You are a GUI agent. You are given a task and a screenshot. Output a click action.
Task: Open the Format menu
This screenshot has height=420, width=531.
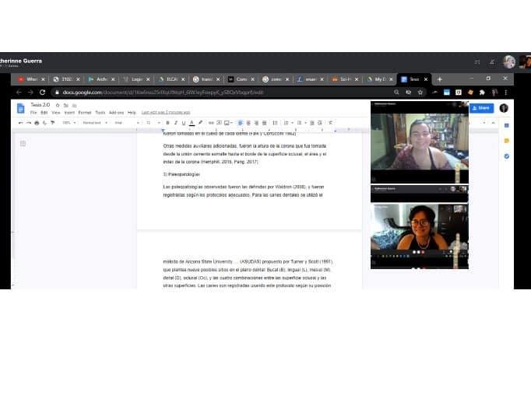[84, 113]
